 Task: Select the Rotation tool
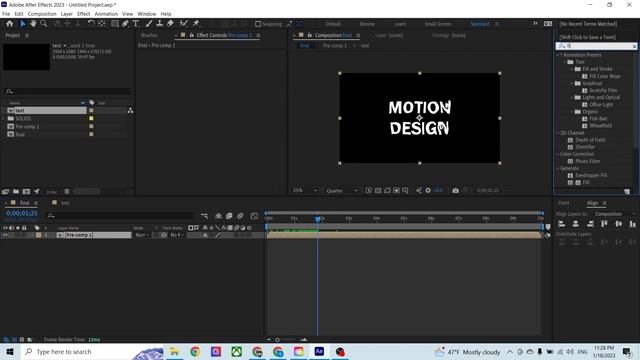tap(91, 24)
